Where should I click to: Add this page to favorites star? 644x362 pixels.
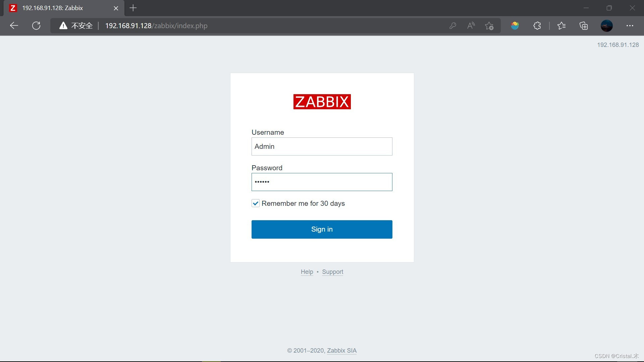pos(489,25)
